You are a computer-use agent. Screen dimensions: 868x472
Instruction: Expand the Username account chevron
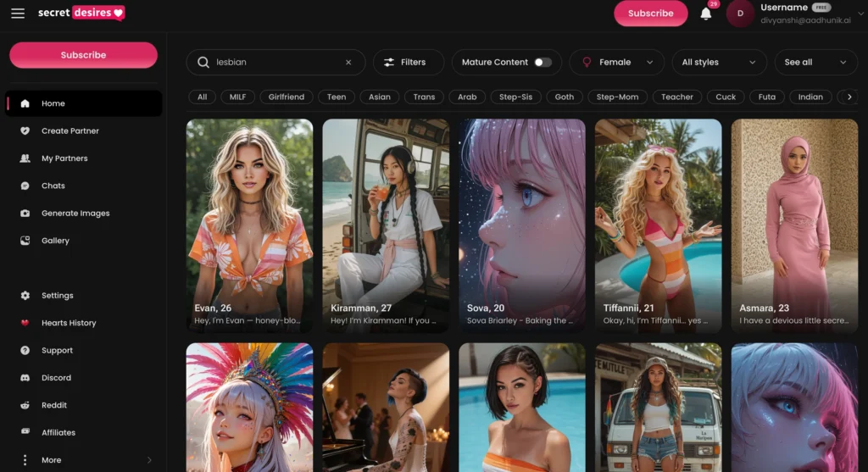point(861,14)
